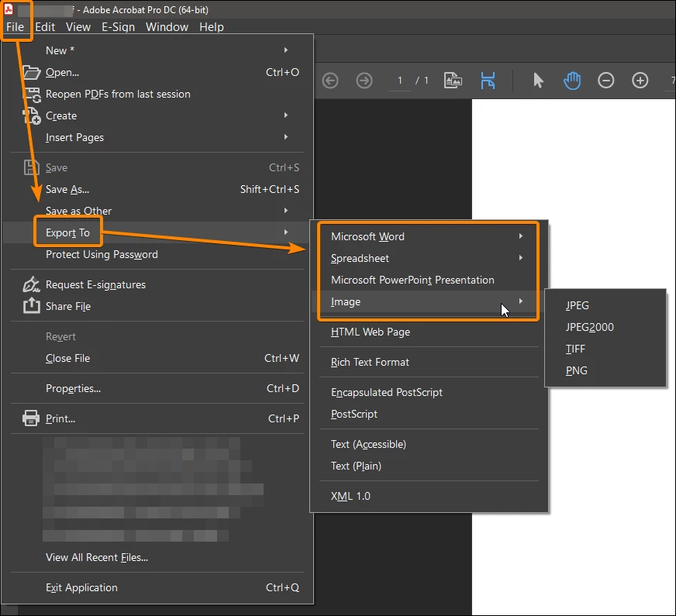Activate the blue fit-page scrolling icon
Viewport: 676px width, 616px height.
[488, 81]
